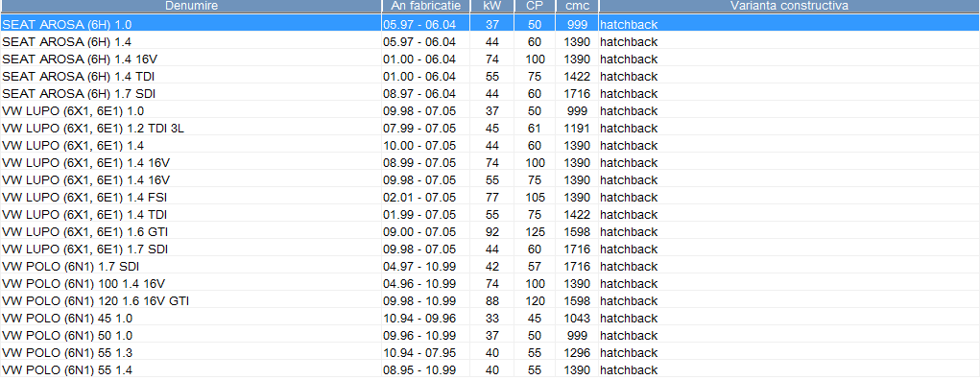Click the CP column header
This screenshot has height=380, width=980.
click(x=535, y=7)
